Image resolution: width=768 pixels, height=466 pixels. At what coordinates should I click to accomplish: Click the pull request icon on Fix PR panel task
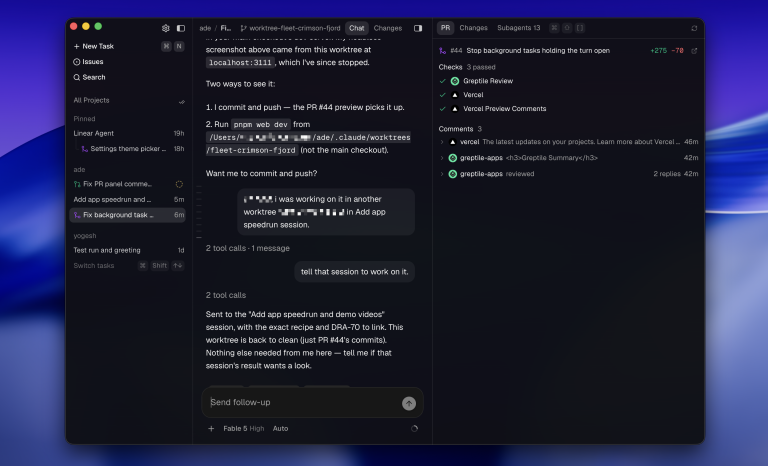click(x=77, y=184)
